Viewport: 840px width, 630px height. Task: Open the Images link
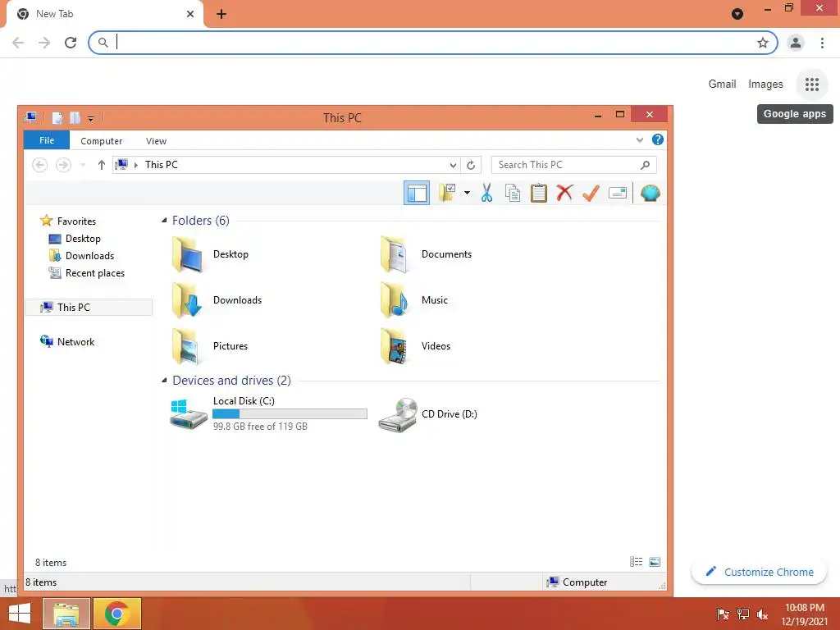(x=765, y=84)
